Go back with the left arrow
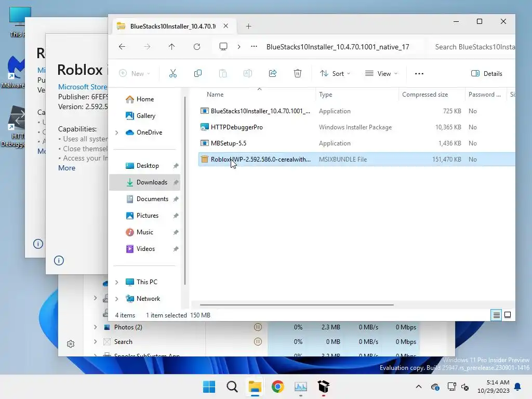Screen dimensions: 532x399 (122, 47)
